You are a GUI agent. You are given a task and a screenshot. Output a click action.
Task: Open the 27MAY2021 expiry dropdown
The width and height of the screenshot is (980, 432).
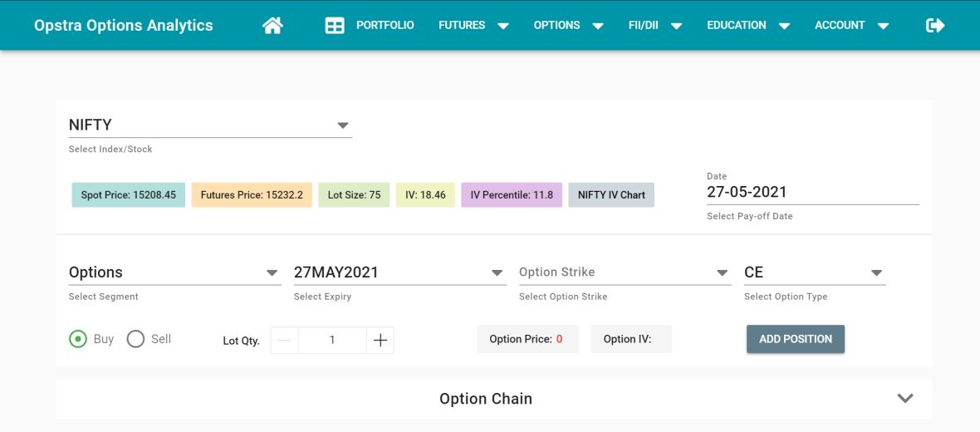tap(399, 272)
